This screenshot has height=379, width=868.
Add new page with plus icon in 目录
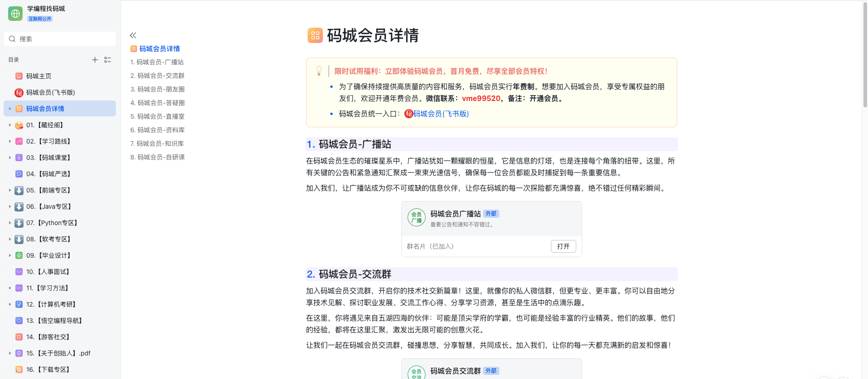click(x=95, y=60)
